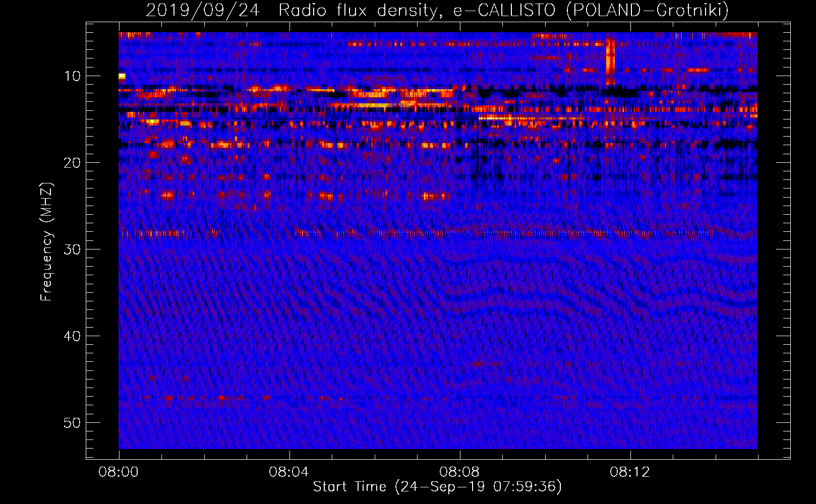Click the 08:08 time tick label
Image resolution: width=816 pixels, height=504 pixels.
click(x=459, y=472)
